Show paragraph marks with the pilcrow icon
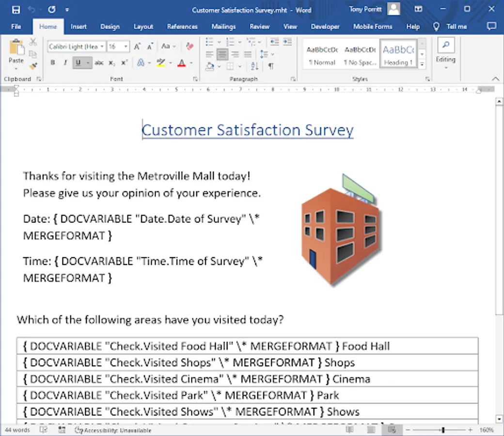The height and width of the screenshot is (436, 504). pos(269,65)
